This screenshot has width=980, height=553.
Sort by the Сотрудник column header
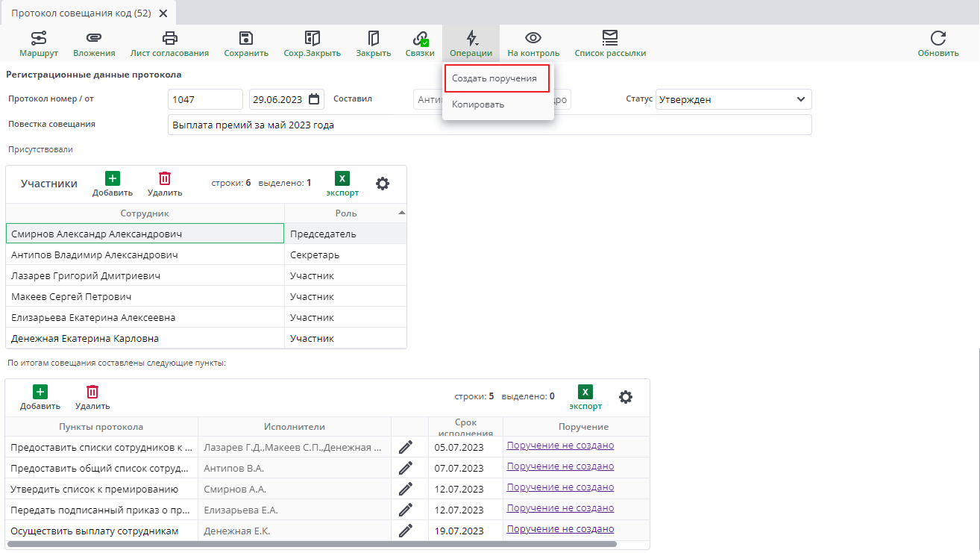tap(145, 213)
